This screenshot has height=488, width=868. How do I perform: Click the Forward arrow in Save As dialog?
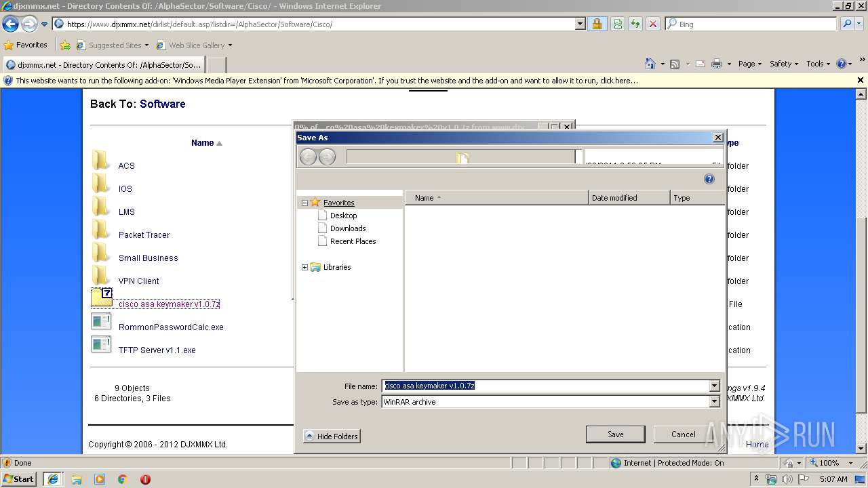(327, 157)
